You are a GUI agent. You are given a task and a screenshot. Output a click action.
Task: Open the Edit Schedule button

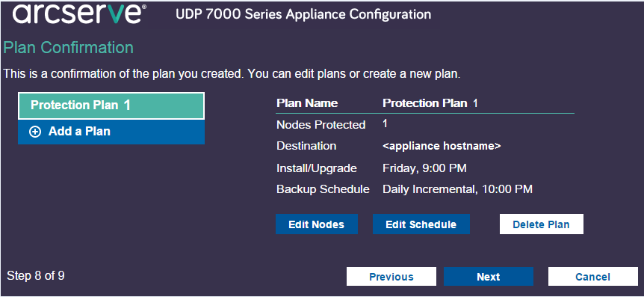click(x=421, y=224)
